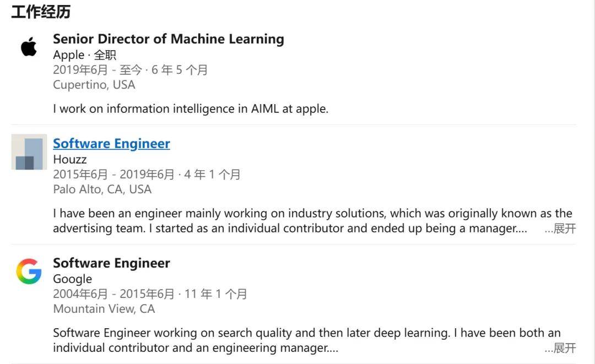
Task: Click the Apple AIML job description text
Action: pyautogui.click(x=191, y=108)
